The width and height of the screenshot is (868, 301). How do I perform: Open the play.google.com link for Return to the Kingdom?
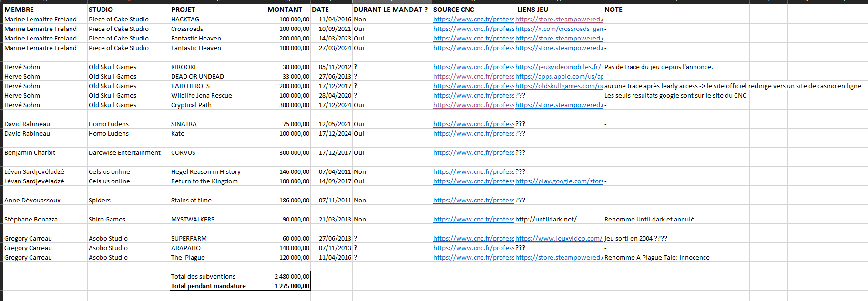point(559,181)
